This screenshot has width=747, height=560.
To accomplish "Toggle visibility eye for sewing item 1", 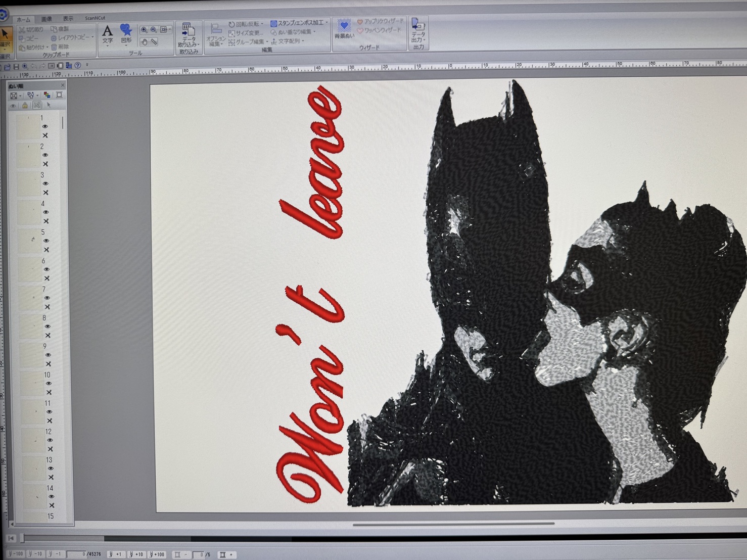I will pyautogui.click(x=45, y=126).
